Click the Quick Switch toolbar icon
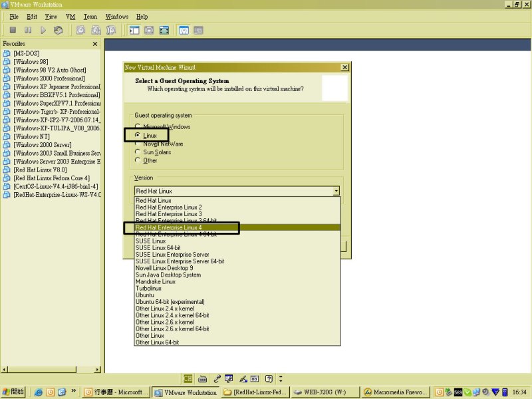Screen dimensions: 532x399 click(149, 30)
